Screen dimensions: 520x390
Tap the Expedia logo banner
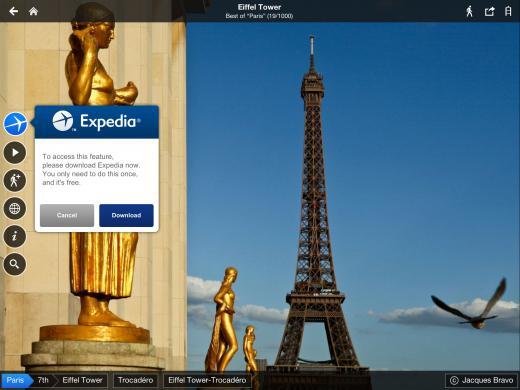tap(97, 122)
